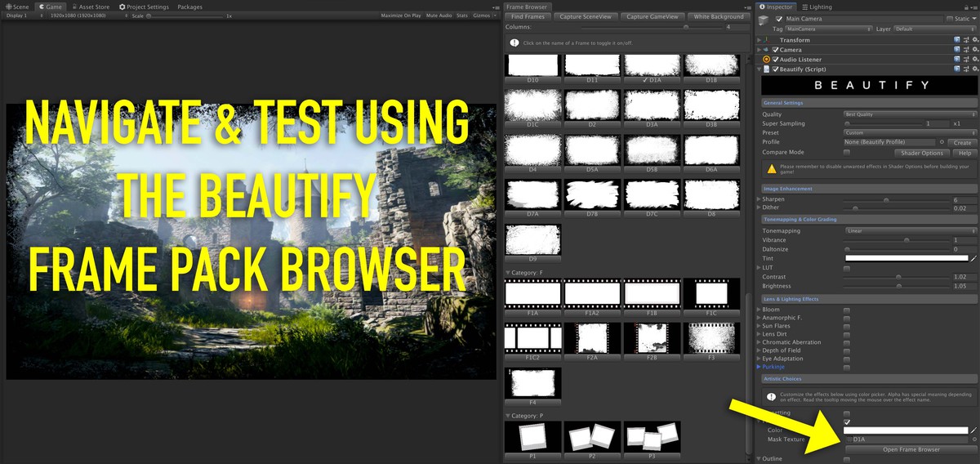Disable Beautify script checkbox
The width and height of the screenshot is (980, 464).
click(776, 69)
